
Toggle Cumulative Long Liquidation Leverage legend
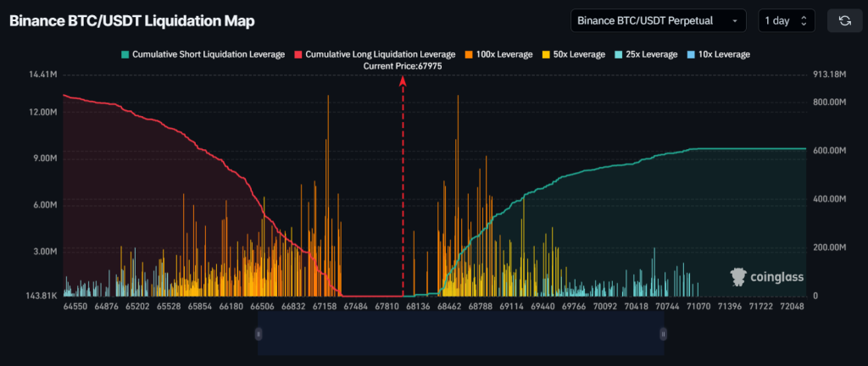click(376, 54)
